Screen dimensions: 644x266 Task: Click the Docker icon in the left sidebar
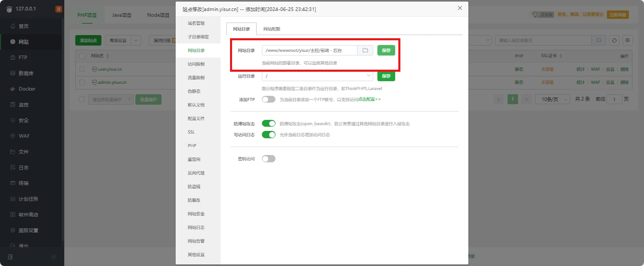tap(13, 89)
